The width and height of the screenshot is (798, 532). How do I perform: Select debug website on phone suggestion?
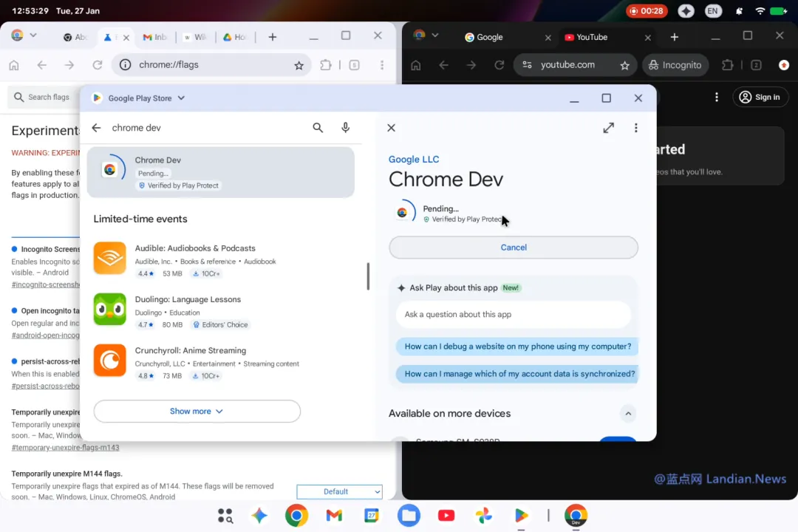[x=517, y=347]
